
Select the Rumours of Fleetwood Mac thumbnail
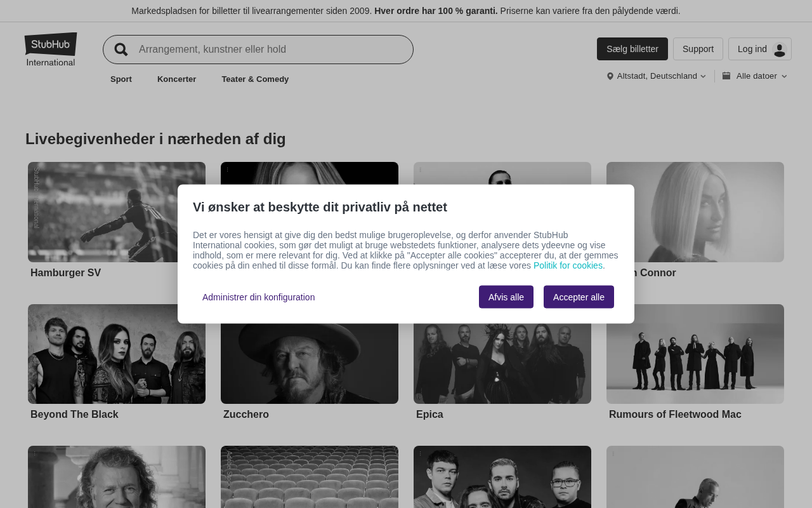[695, 354]
